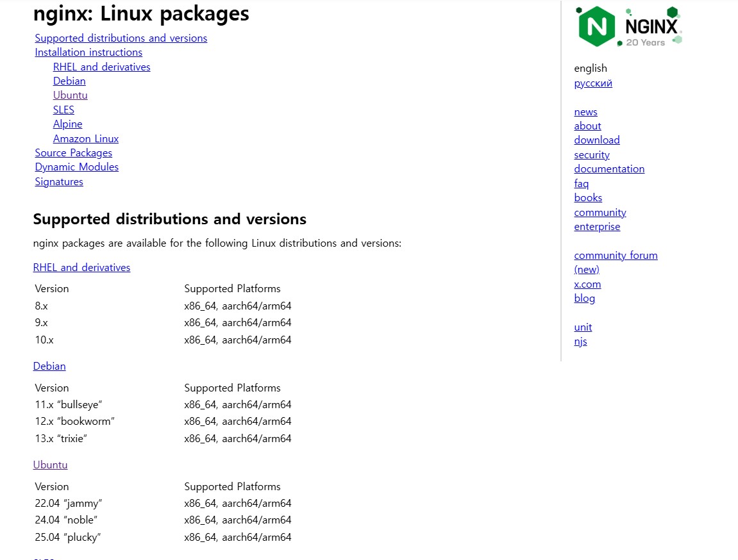Click the Debian link above its version table
Viewport: 738px width, 560px height.
(x=49, y=366)
